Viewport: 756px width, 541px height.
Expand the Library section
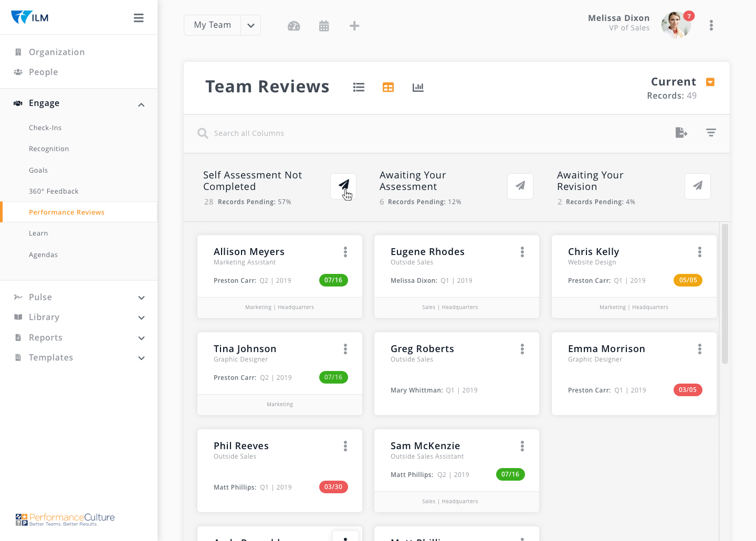click(141, 317)
